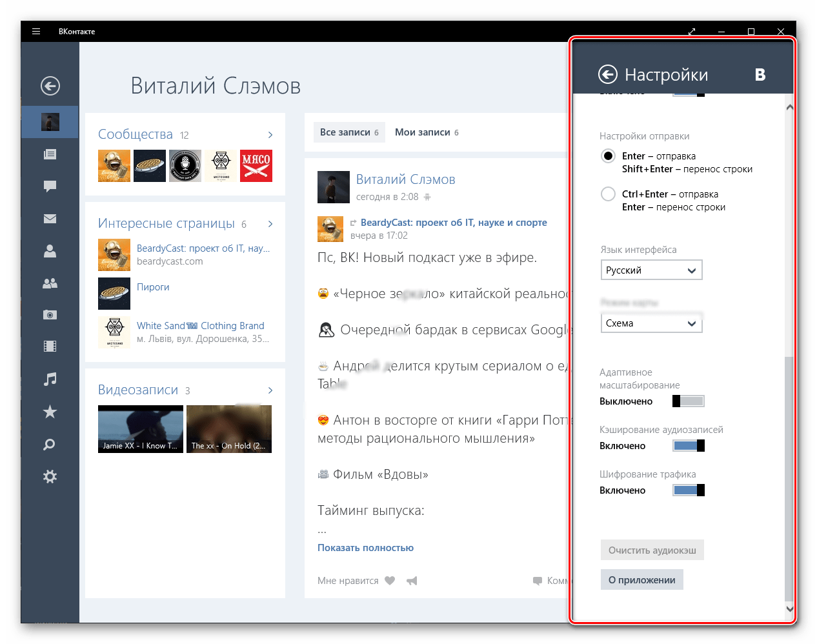817x644 pixels.
Task: Expand Интересные страницы section chevron
Action: point(270,224)
